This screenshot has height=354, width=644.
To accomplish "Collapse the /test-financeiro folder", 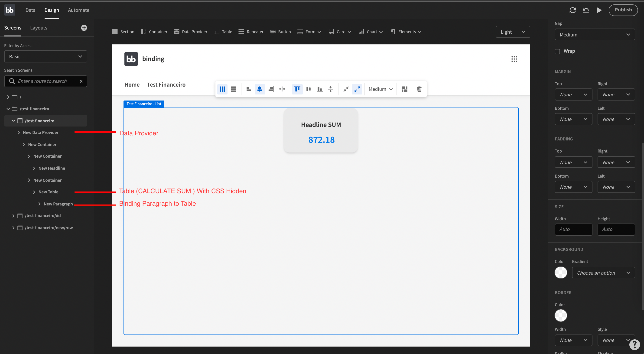I will [x=8, y=109].
